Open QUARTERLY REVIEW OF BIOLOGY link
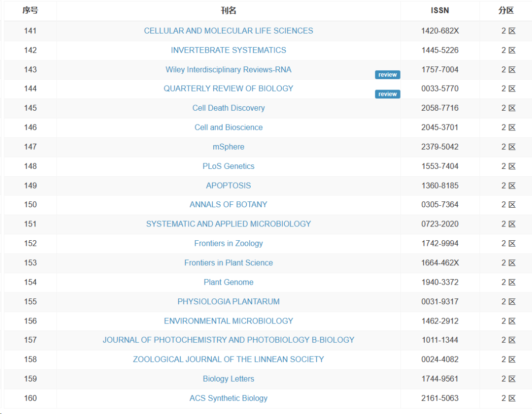Image resolution: width=532 pixels, height=414 pixels. (x=229, y=89)
